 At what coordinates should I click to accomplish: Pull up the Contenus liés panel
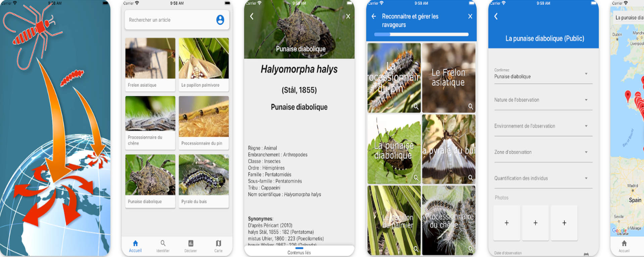click(299, 251)
